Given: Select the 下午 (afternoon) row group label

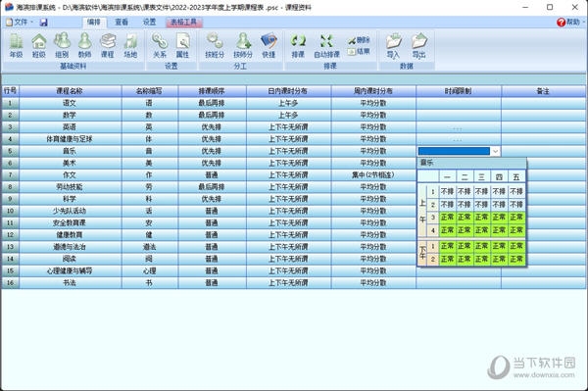Looking at the screenshot, I should click(x=422, y=252).
